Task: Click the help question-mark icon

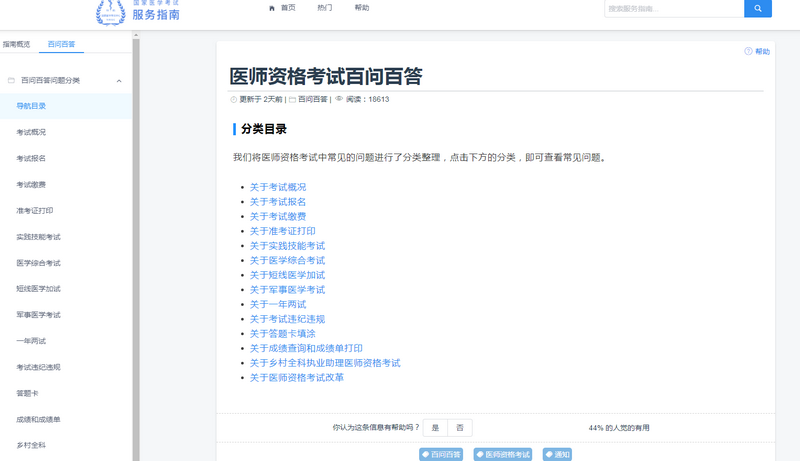Action: 748,51
